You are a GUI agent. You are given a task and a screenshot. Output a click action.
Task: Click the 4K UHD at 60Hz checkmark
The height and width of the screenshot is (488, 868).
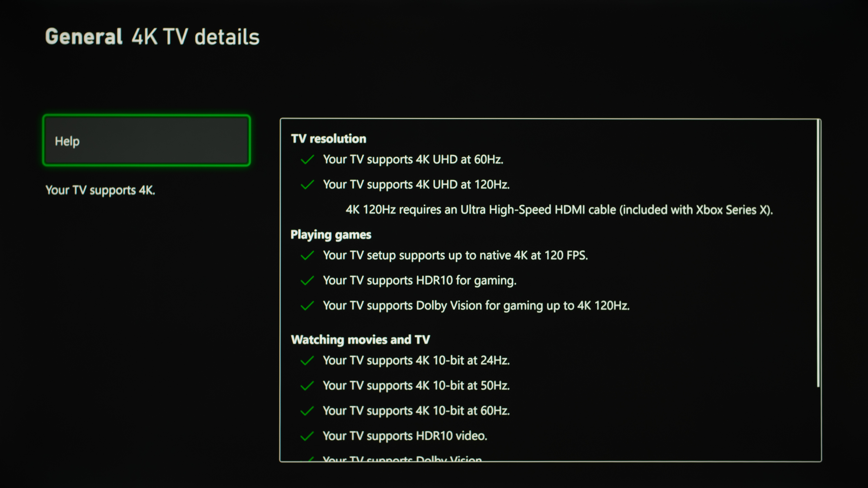(307, 160)
